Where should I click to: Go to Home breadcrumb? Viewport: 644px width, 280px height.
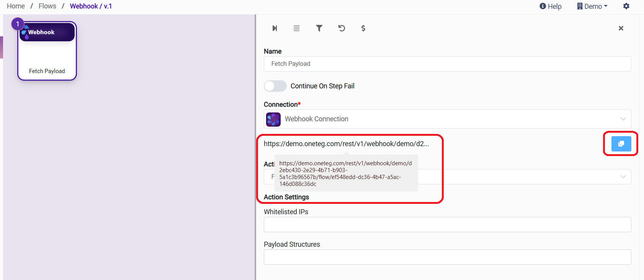coord(16,6)
